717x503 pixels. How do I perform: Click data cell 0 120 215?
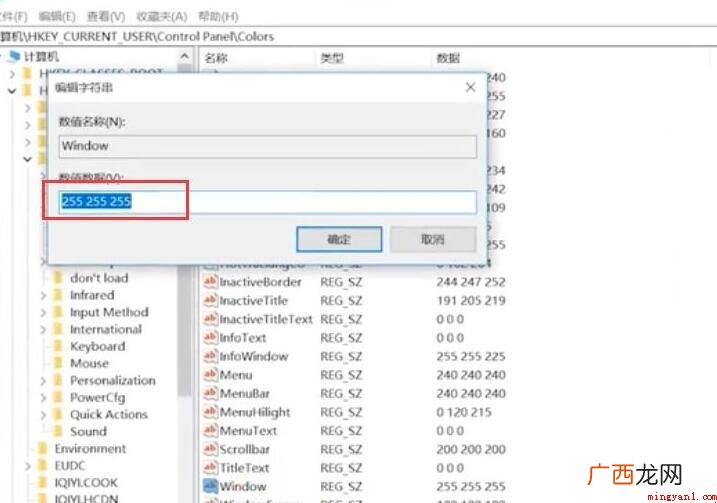click(x=464, y=412)
